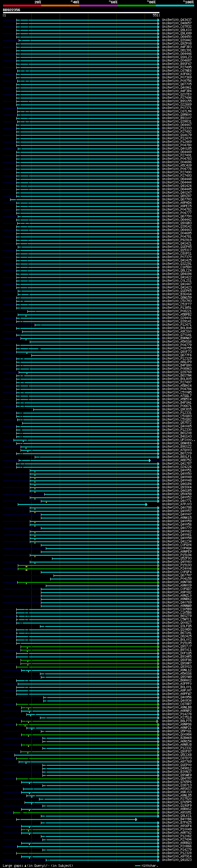Select label UniRef100_C0PQV4
This screenshot has height=868, width=197.
[176, 545]
